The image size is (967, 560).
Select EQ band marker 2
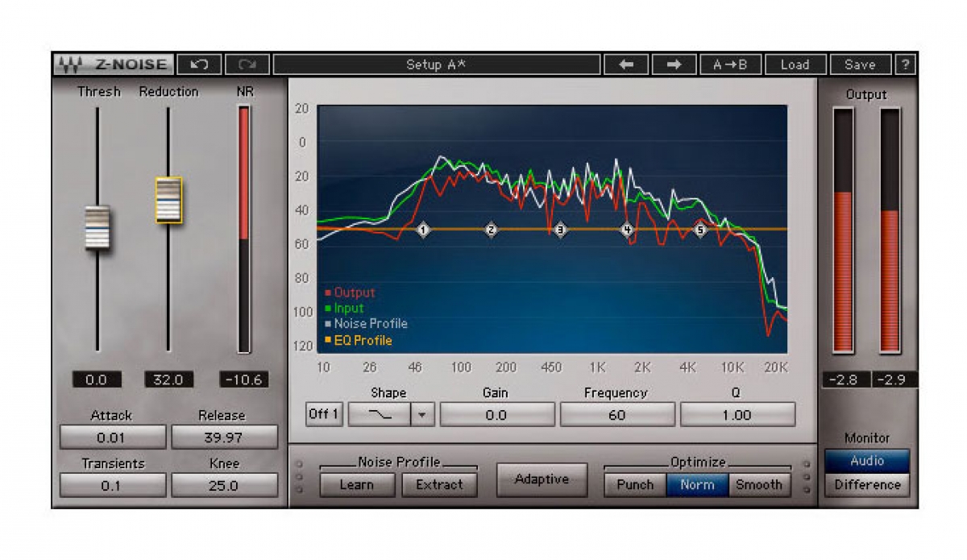coord(492,230)
